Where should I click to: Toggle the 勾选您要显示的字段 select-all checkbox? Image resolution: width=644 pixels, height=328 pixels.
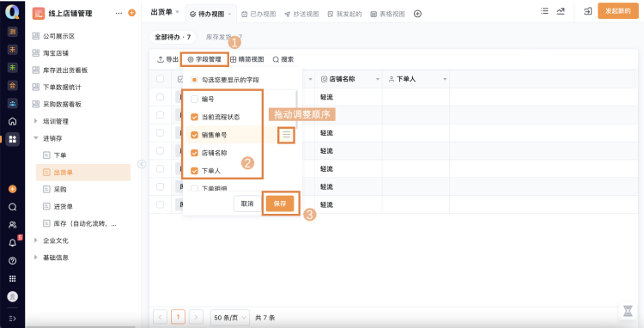tap(195, 80)
